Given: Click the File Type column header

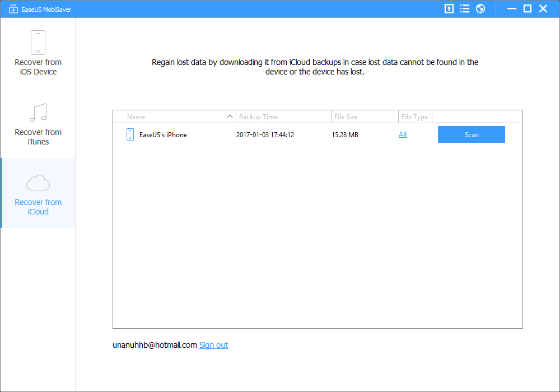Looking at the screenshot, I should point(415,117).
